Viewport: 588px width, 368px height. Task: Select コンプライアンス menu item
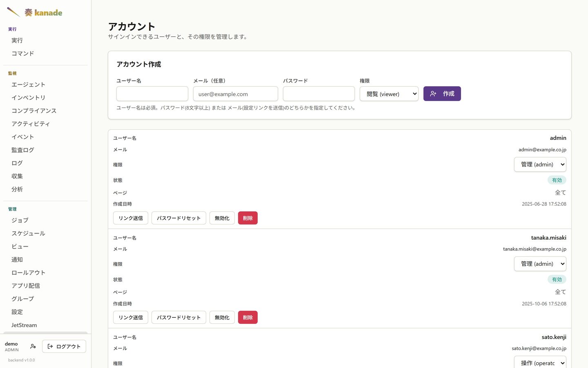(x=45, y=111)
